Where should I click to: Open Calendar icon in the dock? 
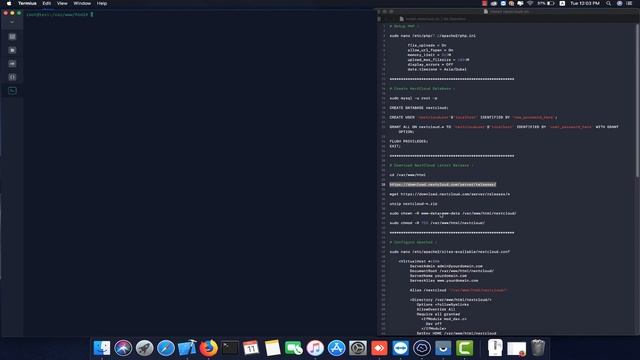(x=251, y=348)
